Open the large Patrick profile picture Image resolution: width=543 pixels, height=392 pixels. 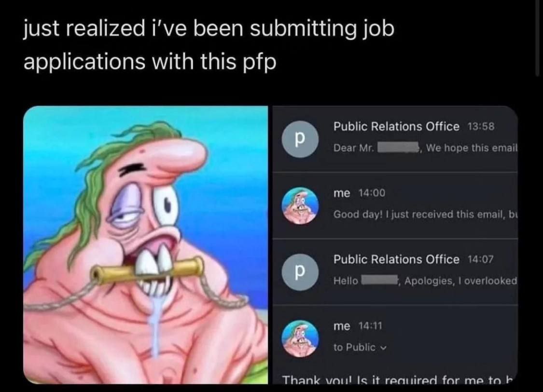145,245
